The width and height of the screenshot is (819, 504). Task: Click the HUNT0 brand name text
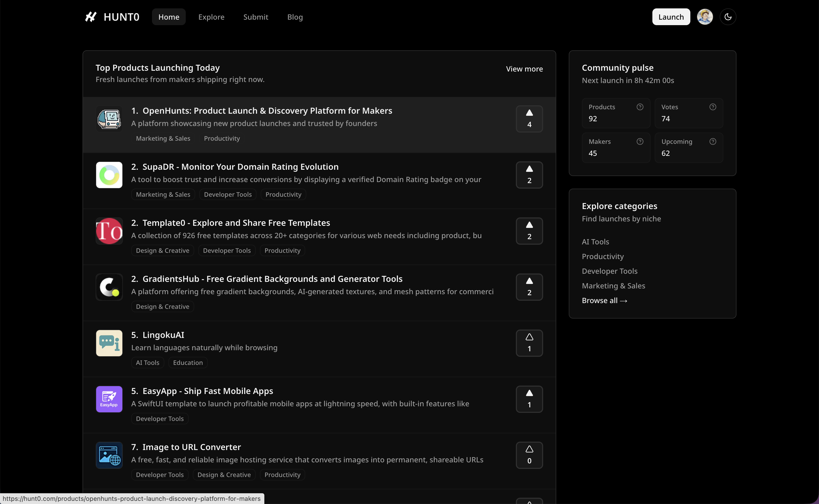coord(121,17)
